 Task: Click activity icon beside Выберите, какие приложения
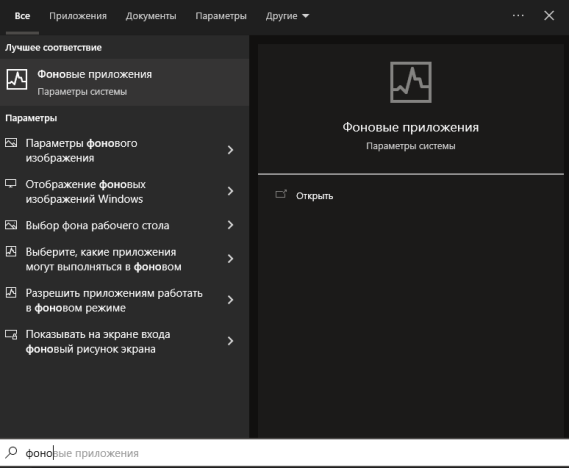coord(11,251)
